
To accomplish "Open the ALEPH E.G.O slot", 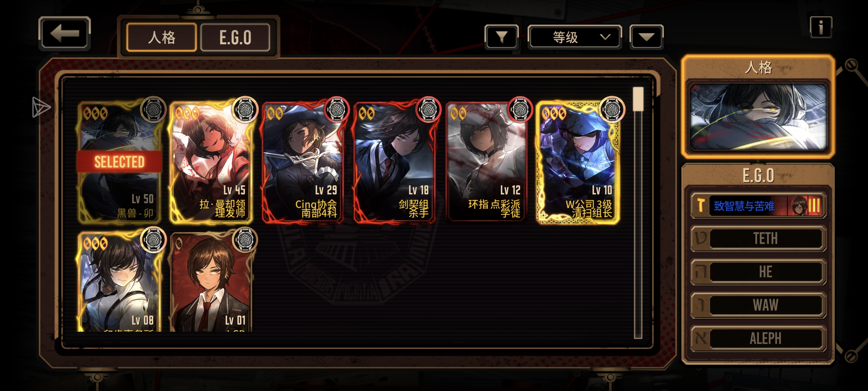I will (x=759, y=339).
